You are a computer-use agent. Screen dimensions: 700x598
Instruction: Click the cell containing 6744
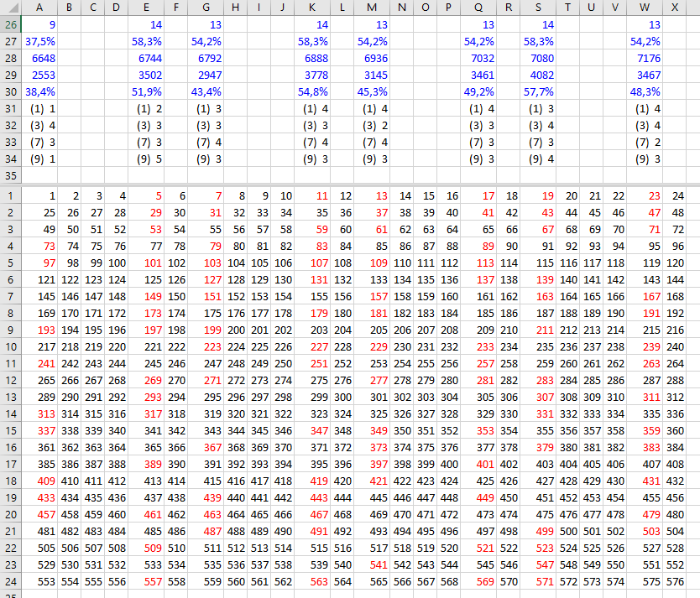(146, 59)
